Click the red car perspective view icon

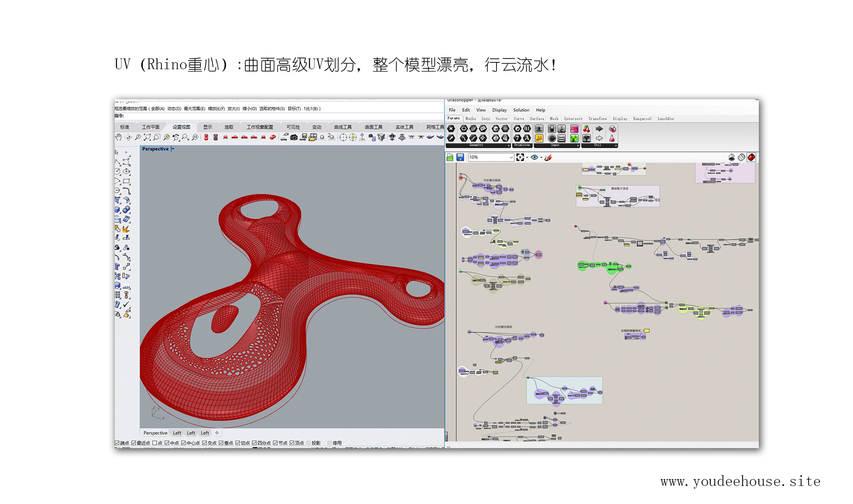[x=273, y=137]
